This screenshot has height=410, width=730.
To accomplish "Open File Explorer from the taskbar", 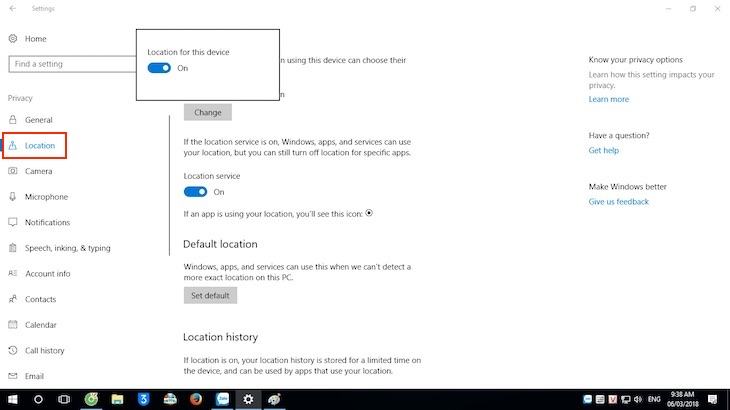I will pyautogui.click(x=117, y=399).
